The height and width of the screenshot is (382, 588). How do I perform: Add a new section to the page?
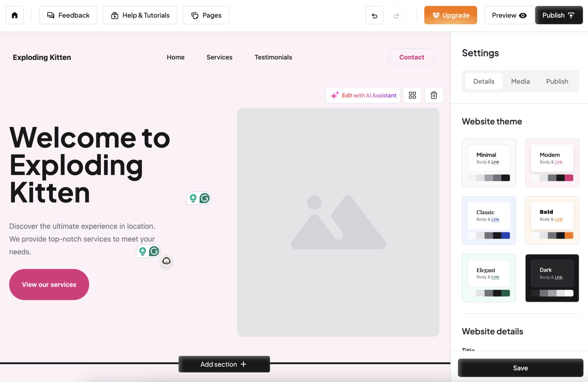coord(224,364)
